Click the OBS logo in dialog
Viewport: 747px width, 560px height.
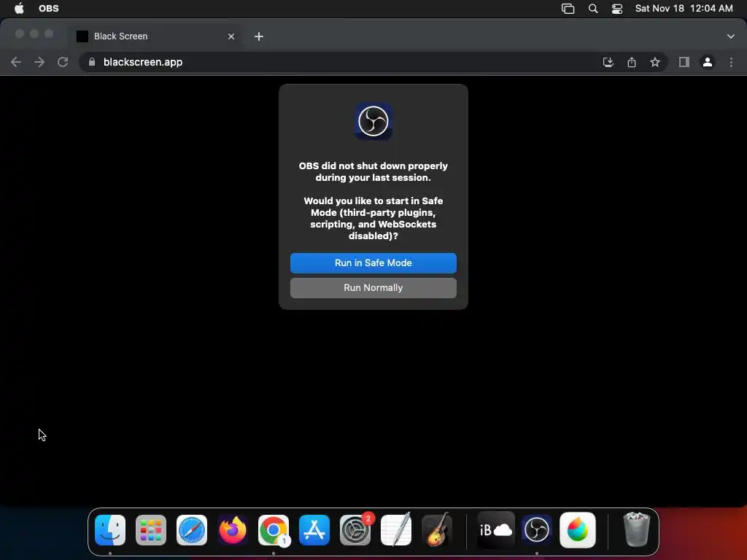[x=373, y=121]
